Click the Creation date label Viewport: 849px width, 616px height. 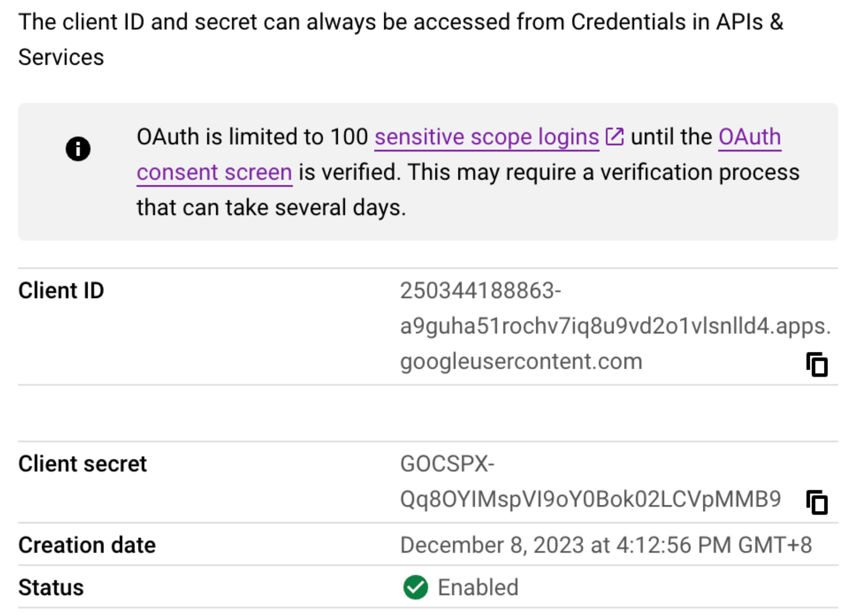tap(87, 545)
